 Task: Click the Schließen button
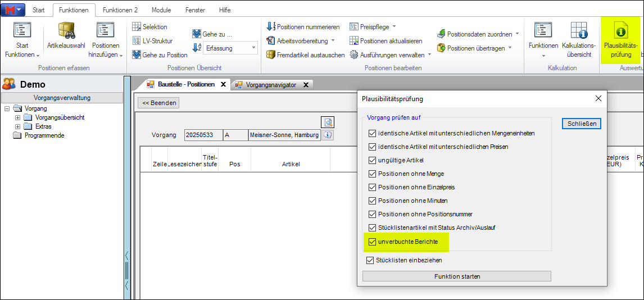[x=581, y=124]
